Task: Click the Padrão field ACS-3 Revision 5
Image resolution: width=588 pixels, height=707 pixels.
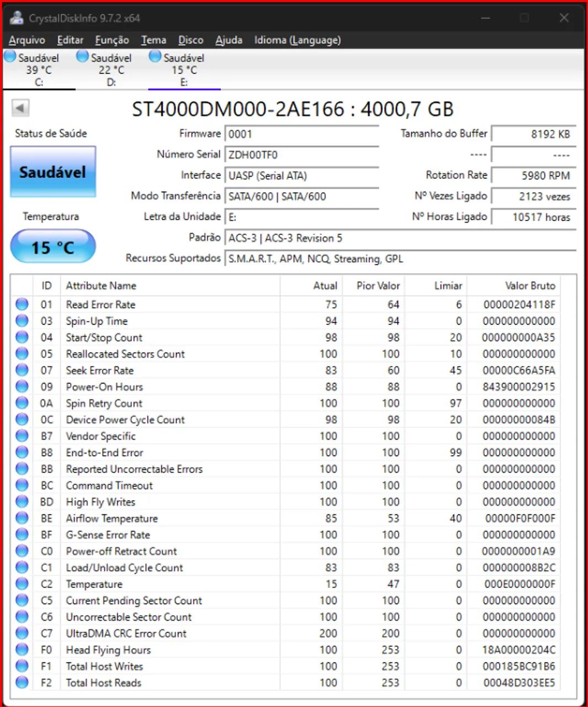Action: 400,238
